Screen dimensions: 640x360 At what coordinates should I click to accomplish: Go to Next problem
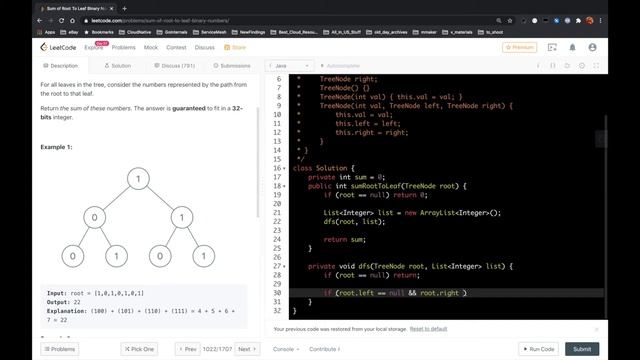247,349
